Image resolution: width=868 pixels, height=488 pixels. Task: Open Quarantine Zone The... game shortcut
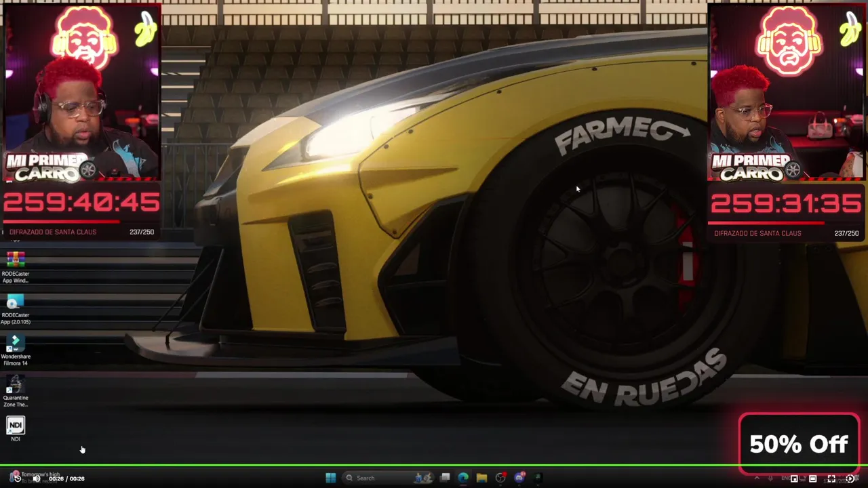15,392
